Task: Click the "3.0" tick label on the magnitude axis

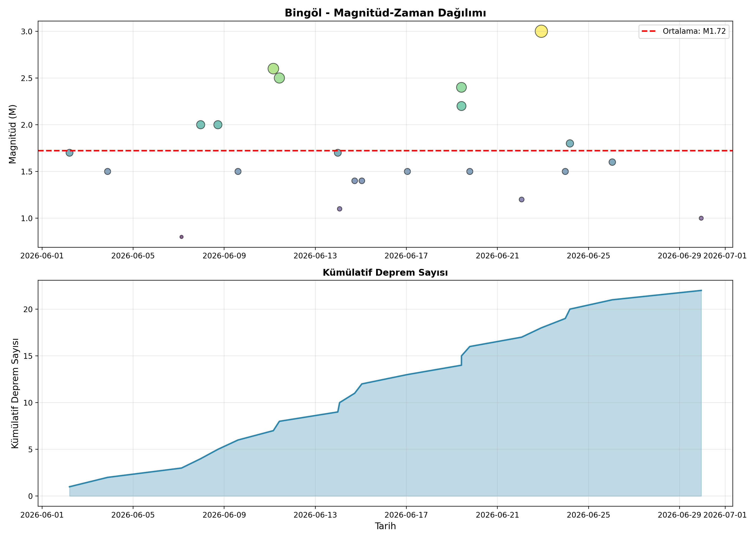Action: pyautogui.click(x=27, y=32)
